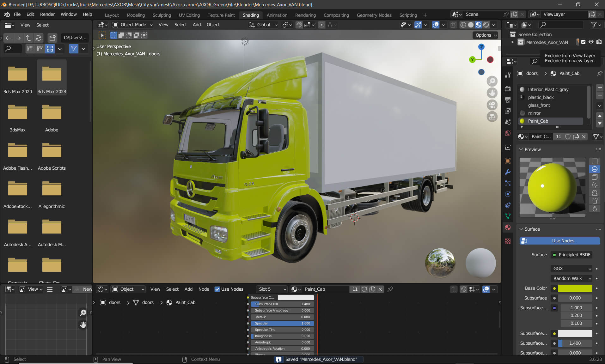The image size is (605, 364).
Task: Switch to wireframe viewport shading
Action: tap(463, 25)
